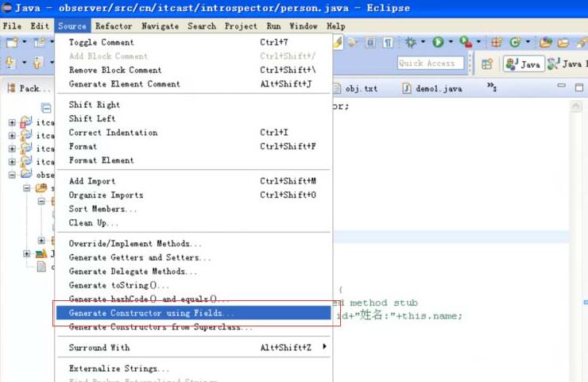
Task: Click the Open Perspective icon
Action: pyautogui.click(x=487, y=64)
